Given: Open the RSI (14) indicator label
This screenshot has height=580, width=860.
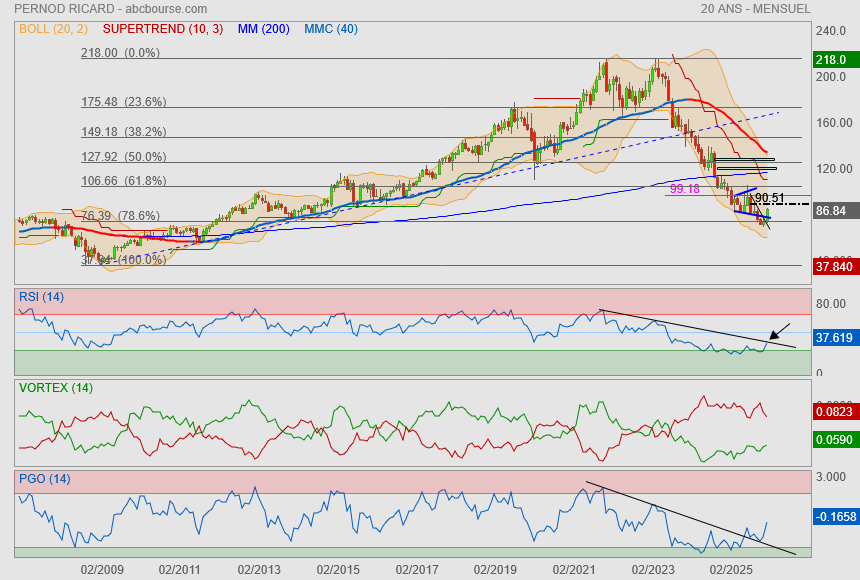Looking at the screenshot, I should pos(41,296).
